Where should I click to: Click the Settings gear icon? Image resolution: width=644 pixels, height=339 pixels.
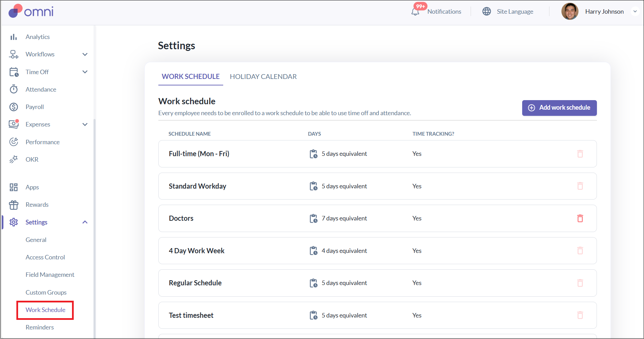point(14,222)
